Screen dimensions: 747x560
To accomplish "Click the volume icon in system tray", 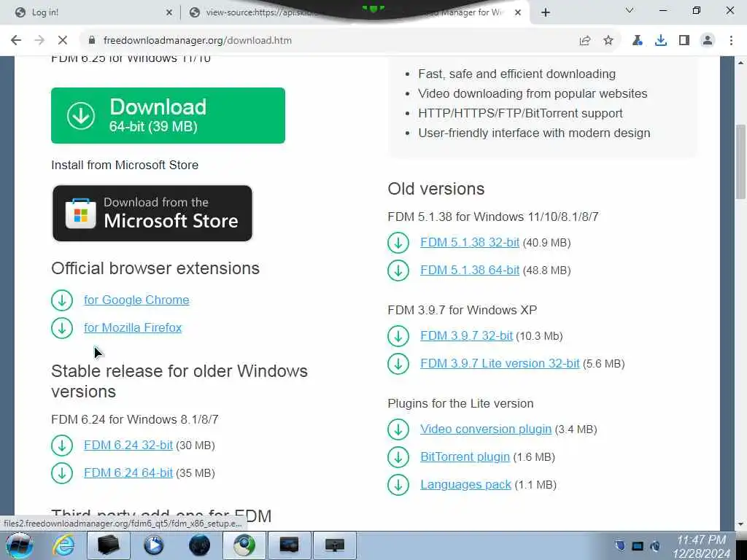I will [x=656, y=546].
